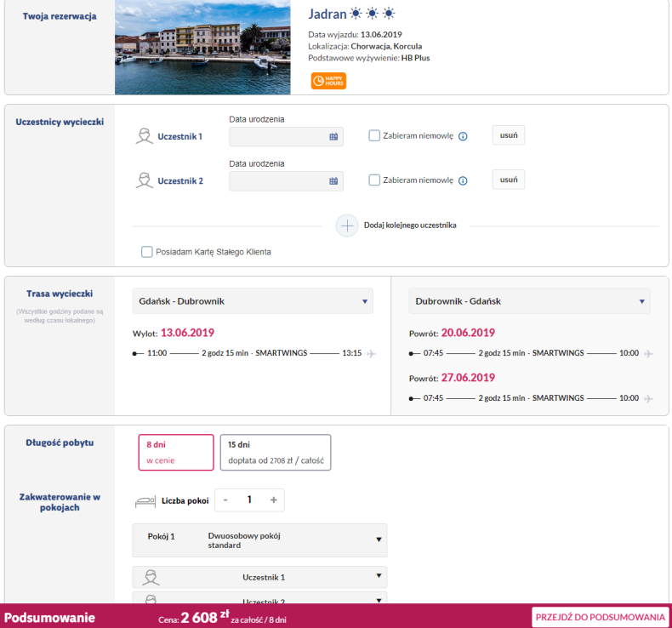Click the Happy Hours orange badge
This screenshot has width=672, height=628.
click(x=328, y=81)
